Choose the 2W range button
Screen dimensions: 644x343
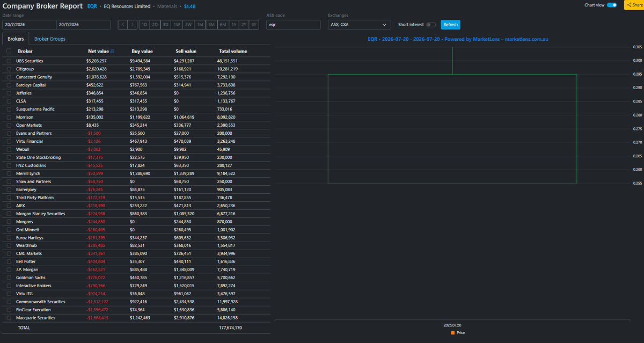pyautogui.click(x=188, y=25)
